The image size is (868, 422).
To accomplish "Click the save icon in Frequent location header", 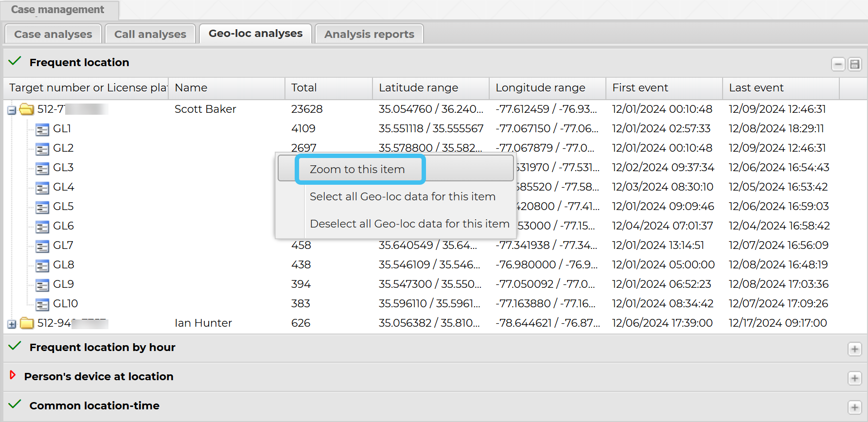I will pyautogui.click(x=854, y=64).
